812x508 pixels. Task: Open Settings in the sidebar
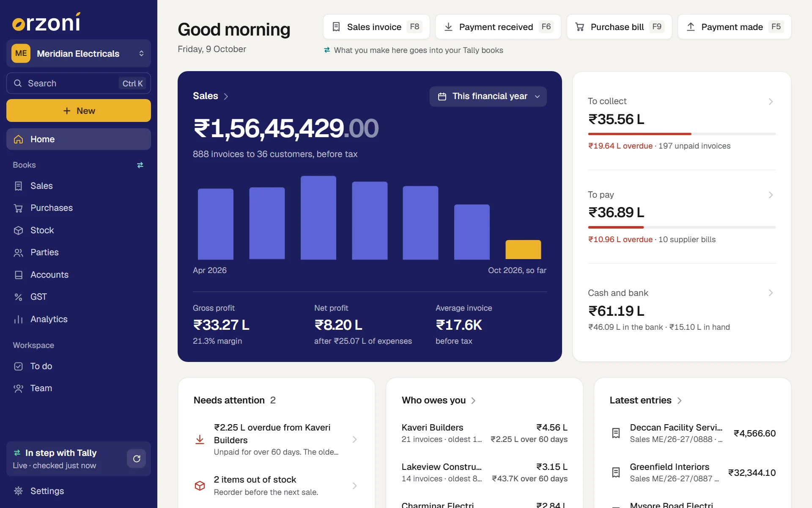(x=79, y=491)
